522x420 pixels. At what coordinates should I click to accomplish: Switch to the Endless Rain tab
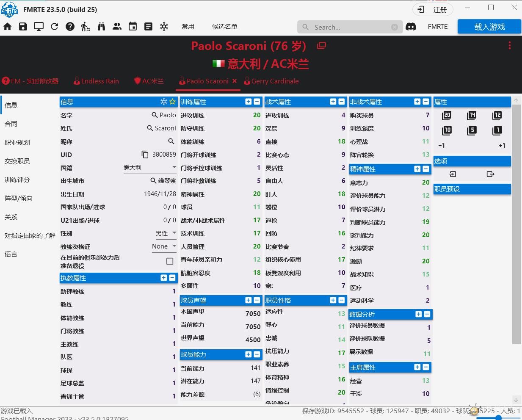pos(96,81)
